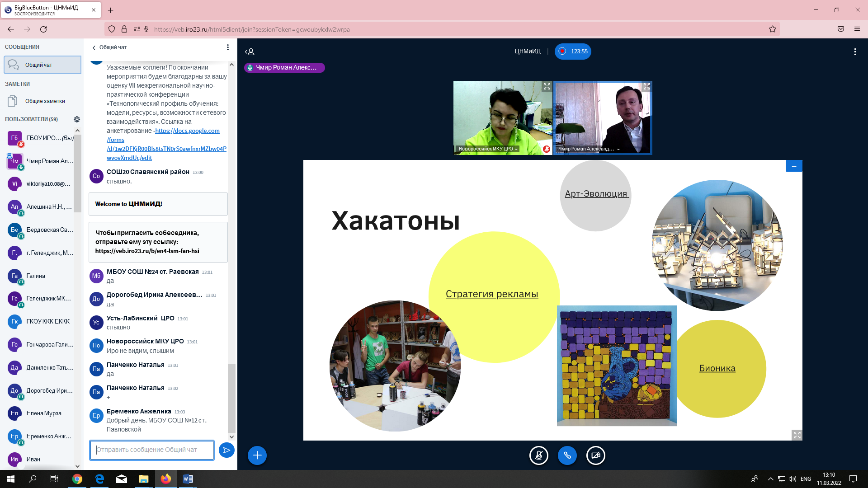
Task: Toggle user list panel icon
Action: [x=250, y=52]
